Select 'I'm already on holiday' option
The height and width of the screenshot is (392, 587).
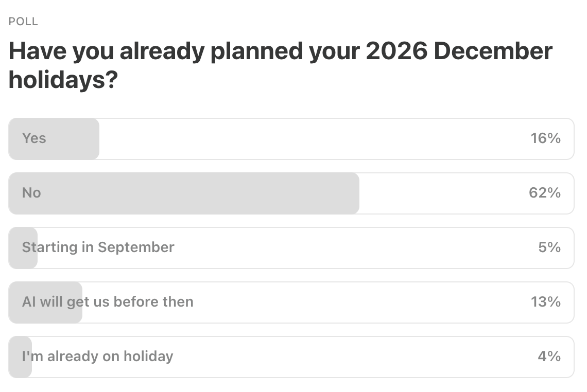tap(291, 357)
